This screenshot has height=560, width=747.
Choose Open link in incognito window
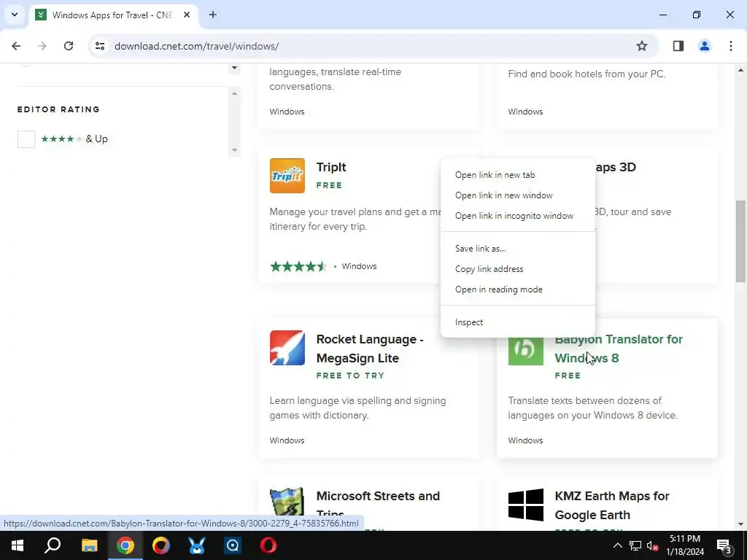coord(518,216)
